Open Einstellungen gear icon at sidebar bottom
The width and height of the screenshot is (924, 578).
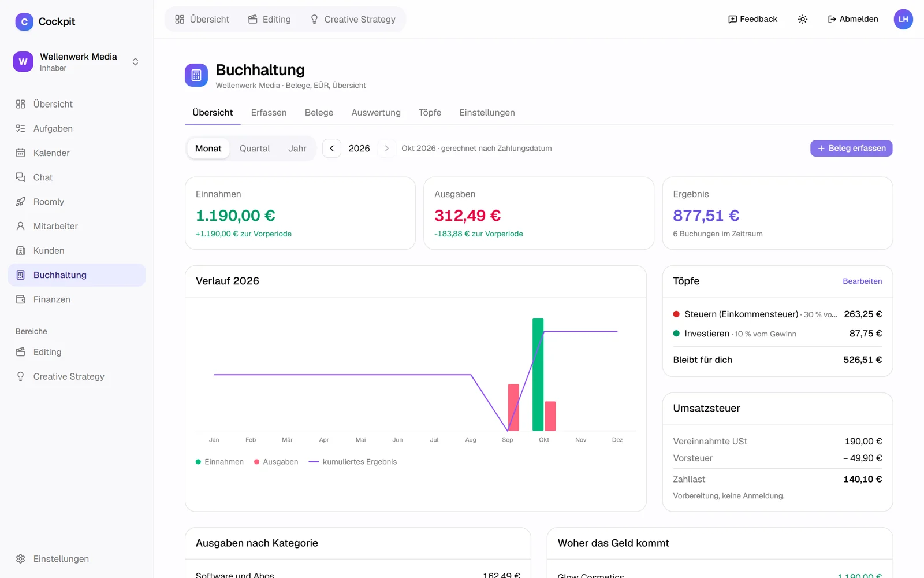[21, 559]
